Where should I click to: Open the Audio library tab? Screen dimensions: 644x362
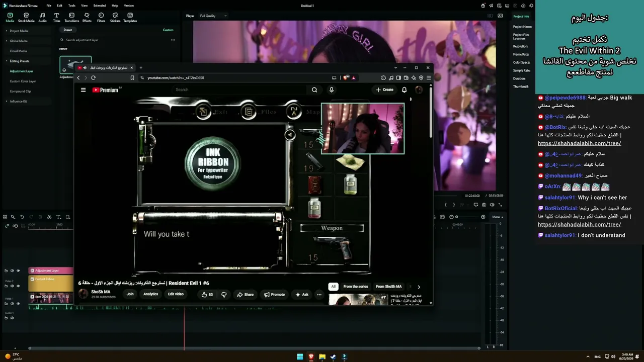click(42, 18)
